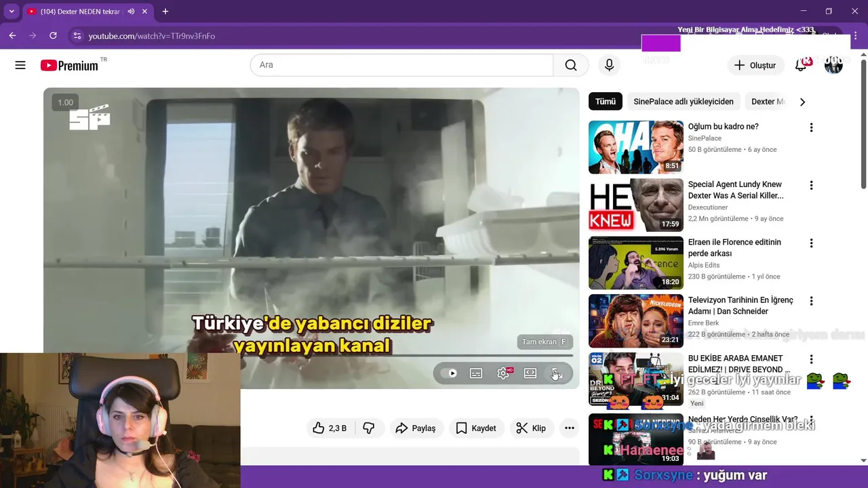This screenshot has height=488, width=868.
Task: Toggle subtitles in the video player
Action: tap(476, 373)
